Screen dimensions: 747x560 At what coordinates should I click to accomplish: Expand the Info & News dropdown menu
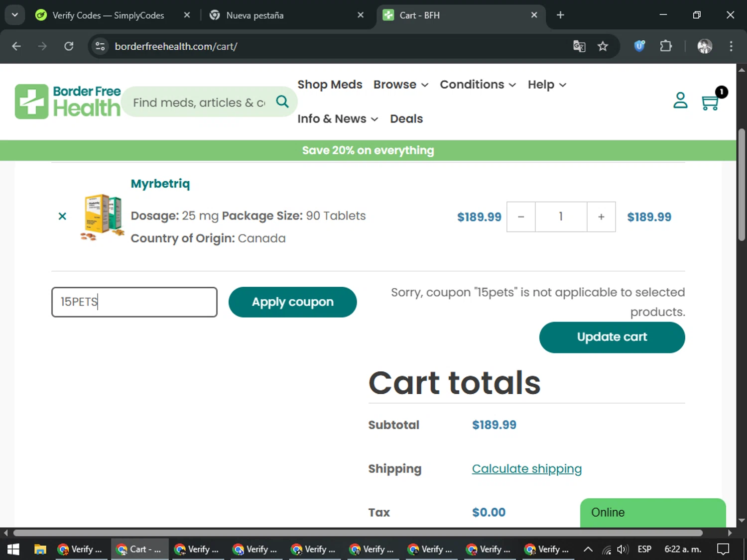pyautogui.click(x=338, y=119)
